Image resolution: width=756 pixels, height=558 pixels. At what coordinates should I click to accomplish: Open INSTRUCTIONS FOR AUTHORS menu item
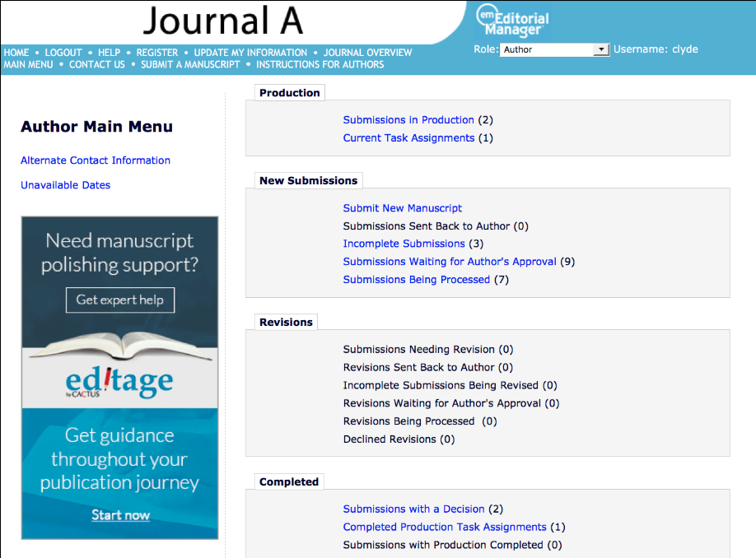(320, 64)
